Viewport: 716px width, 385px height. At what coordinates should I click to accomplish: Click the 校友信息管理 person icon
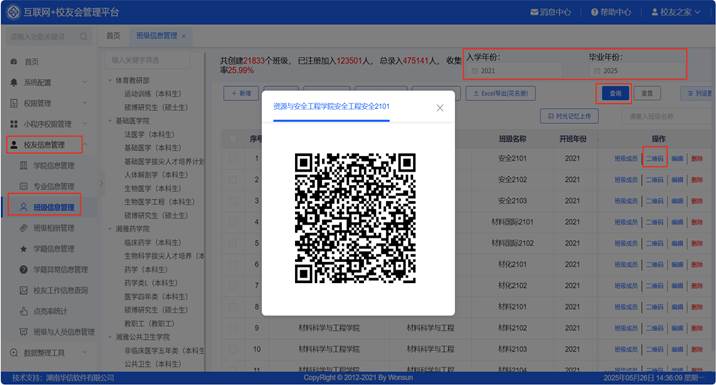click(x=14, y=145)
